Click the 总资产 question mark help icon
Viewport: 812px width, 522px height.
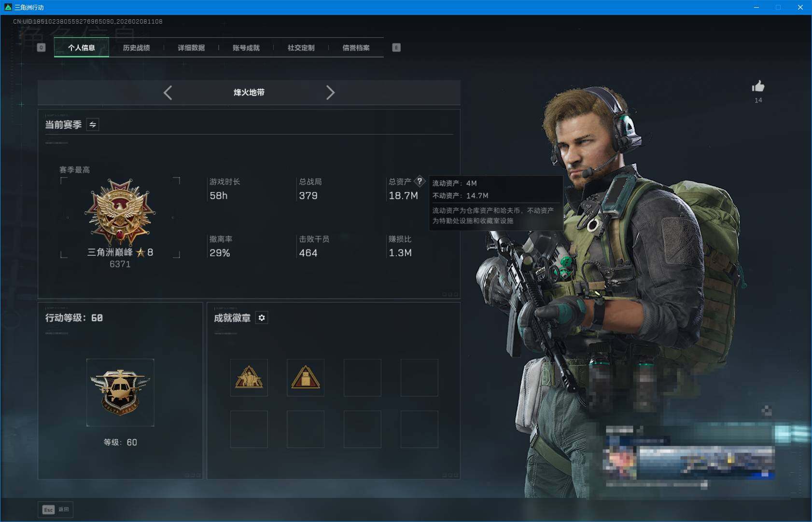420,181
